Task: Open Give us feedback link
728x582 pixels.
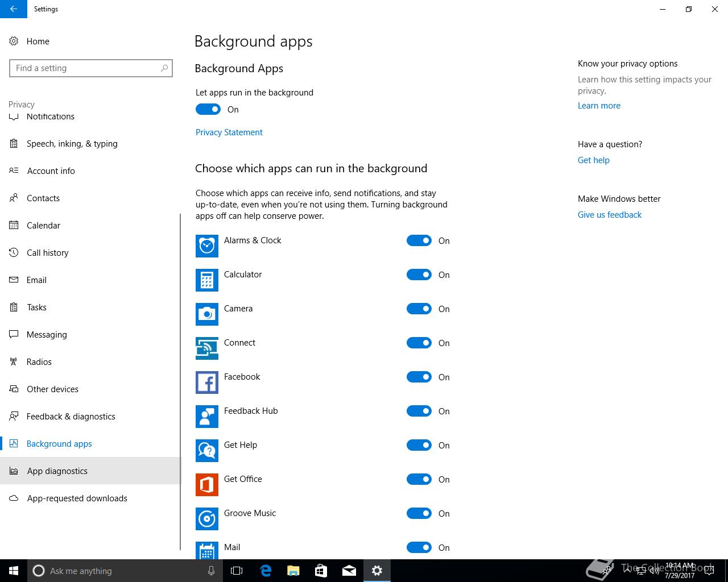Action: 610,215
